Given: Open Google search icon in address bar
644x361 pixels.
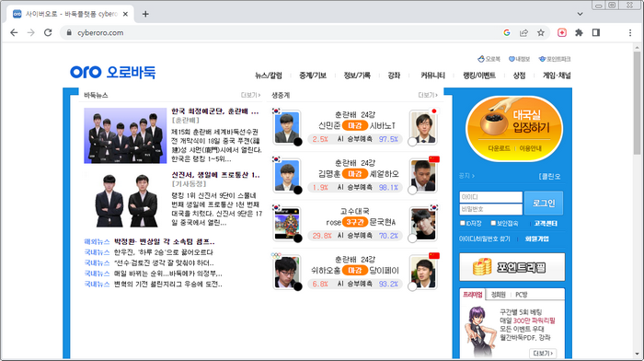Looking at the screenshot, I should point(507,32).
